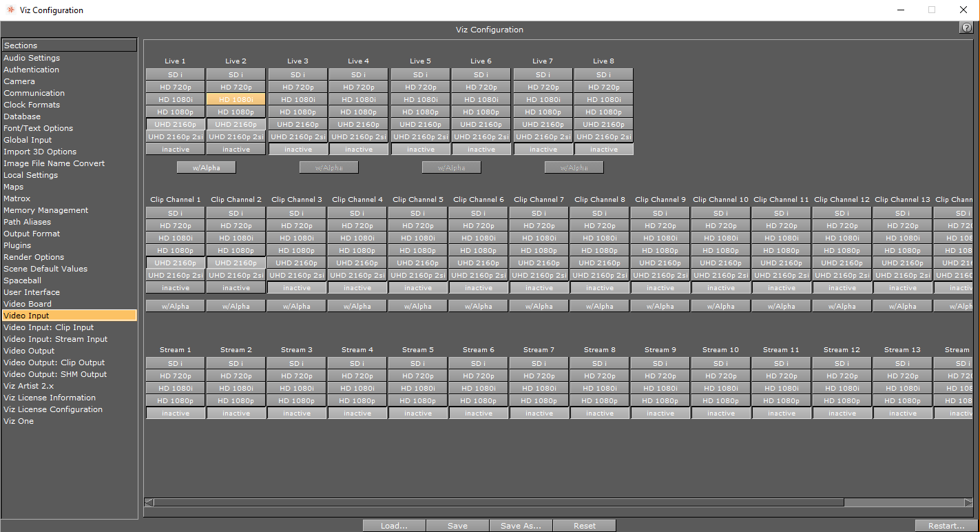980x532 pixels.
Task: Click the Restart... button
Action: [x=946, y=526]
